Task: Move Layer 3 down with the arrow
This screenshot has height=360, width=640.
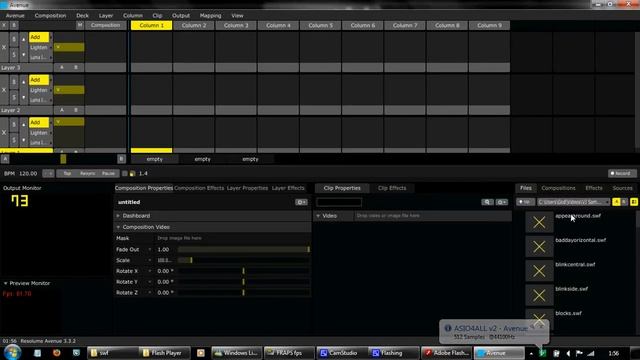Action: point(24,54)
